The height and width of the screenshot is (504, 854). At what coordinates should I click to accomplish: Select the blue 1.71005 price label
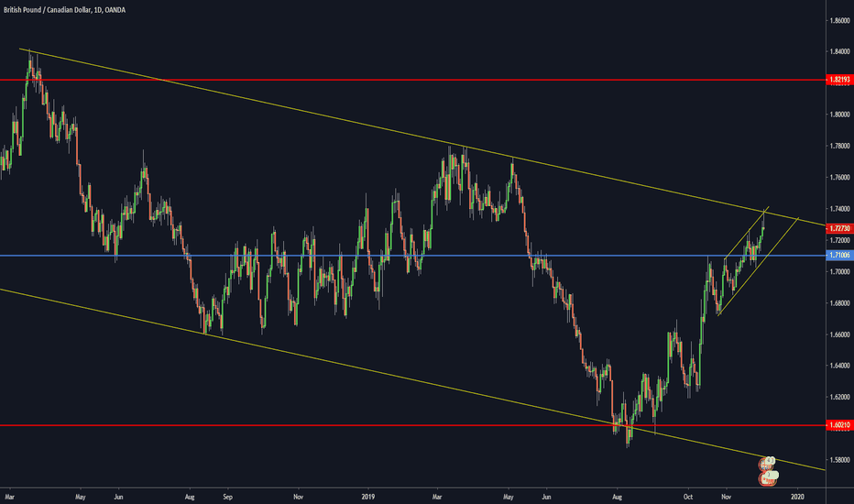coord(838,256)
